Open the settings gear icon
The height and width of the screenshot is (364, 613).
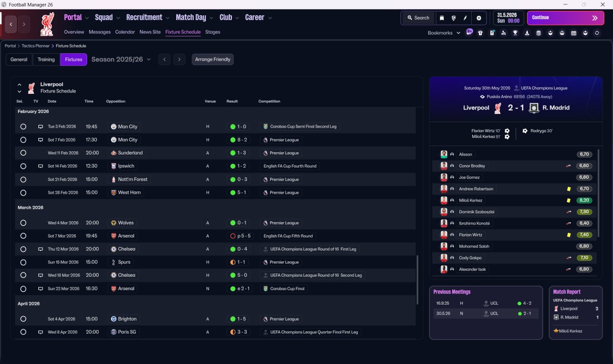point(478,18)
